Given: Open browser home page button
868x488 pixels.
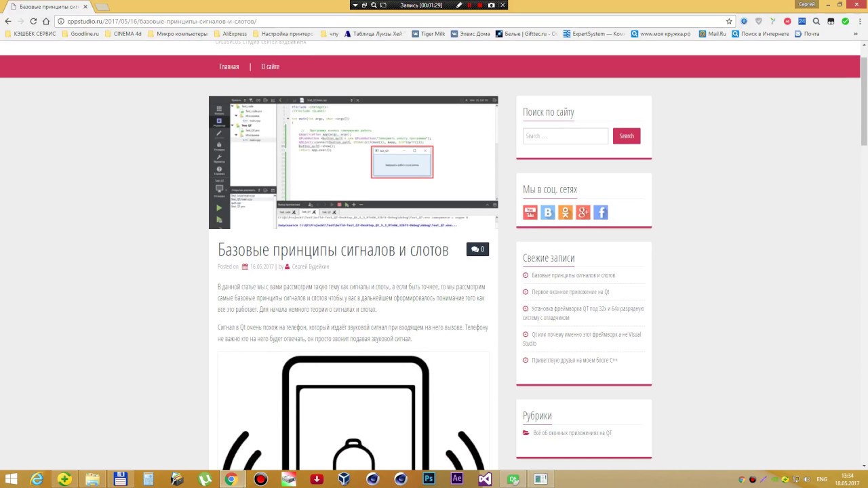Looking at the screenshot, I should 45,21.
